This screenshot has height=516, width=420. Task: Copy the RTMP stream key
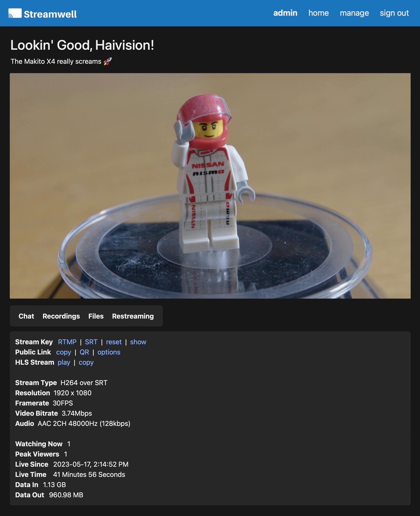coord(67,342)
